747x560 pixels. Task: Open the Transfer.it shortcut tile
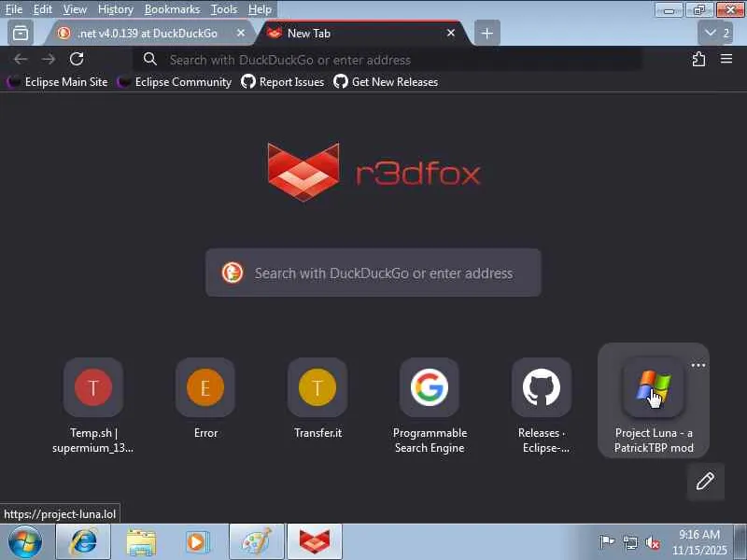point(317,399)
